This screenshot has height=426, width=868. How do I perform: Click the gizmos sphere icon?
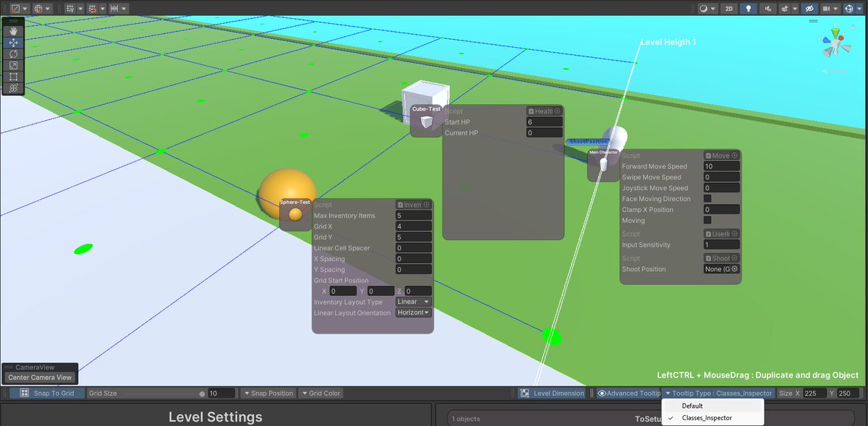click(849, 9)
